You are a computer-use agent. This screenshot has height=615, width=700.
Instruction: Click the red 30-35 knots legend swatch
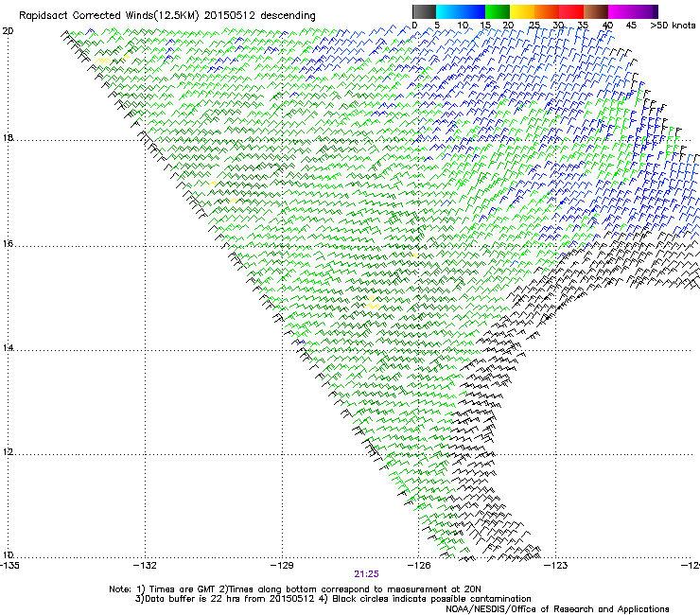[x=571, y=11]
